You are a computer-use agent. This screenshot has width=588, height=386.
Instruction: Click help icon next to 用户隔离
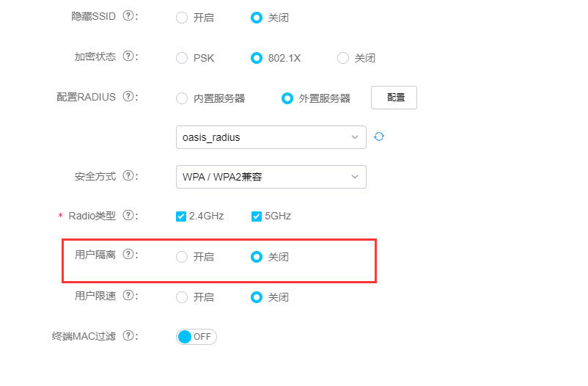click(x=128, y=255)
